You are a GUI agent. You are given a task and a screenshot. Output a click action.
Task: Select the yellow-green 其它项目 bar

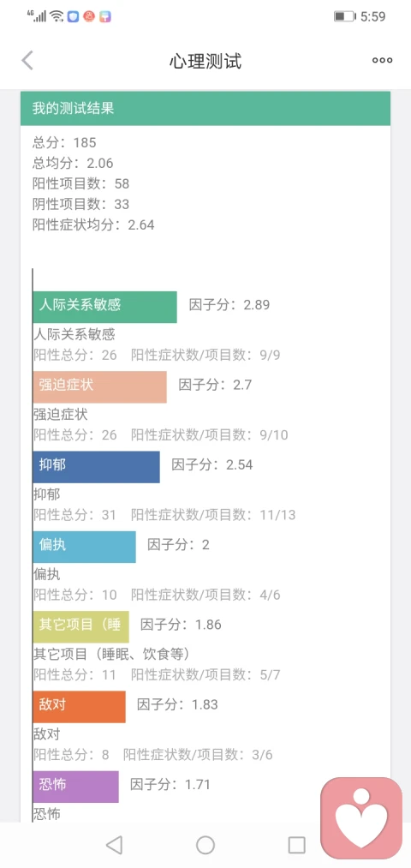tap(80, 626)
